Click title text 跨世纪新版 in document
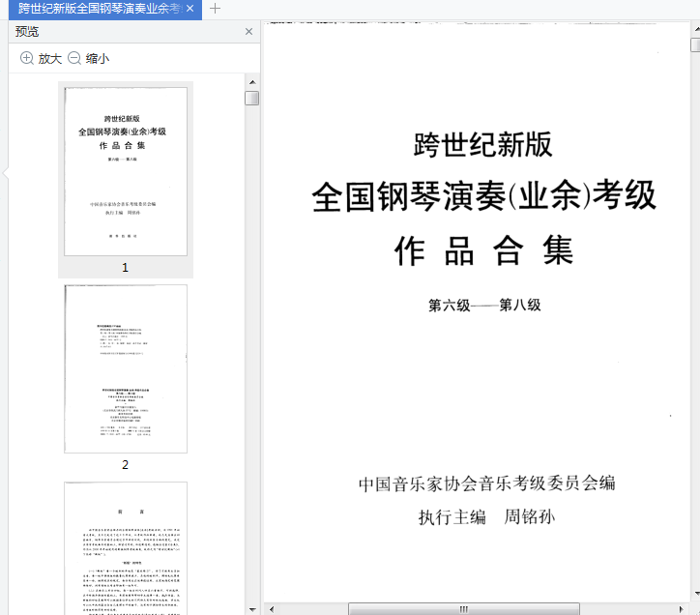 [x=482, y=145]
